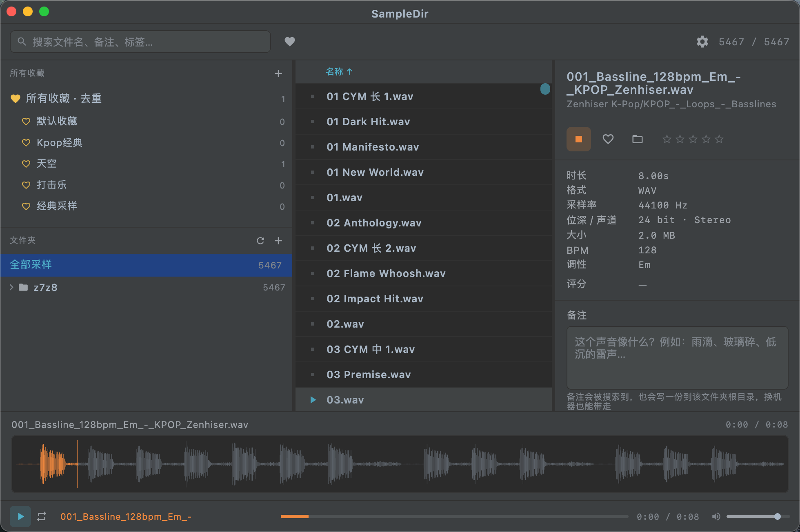
Task: Open the 经典采样 collection
Action: (146, 206)
